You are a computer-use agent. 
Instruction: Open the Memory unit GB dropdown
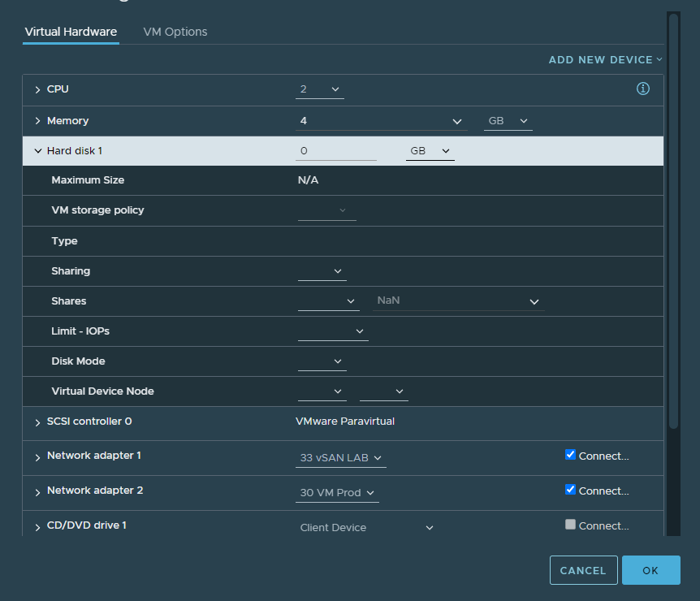508,121
